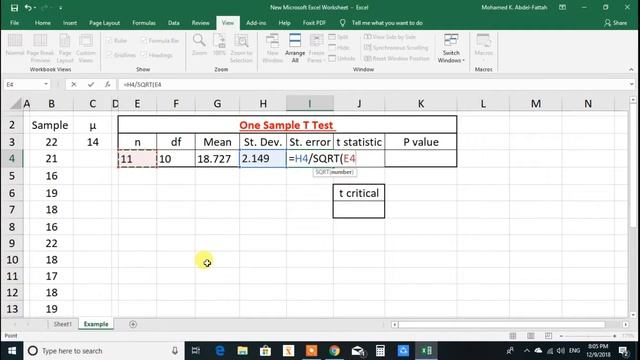Select row 6 header
The width and height of the screenshot is (640, 360).
click(12, 193)
